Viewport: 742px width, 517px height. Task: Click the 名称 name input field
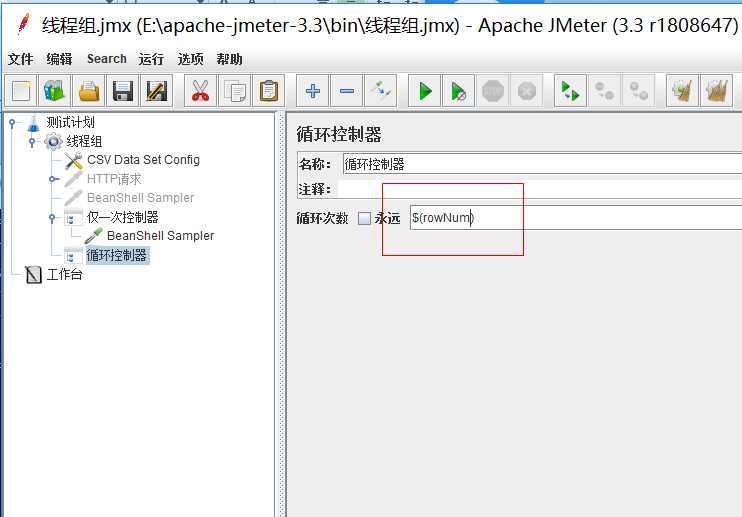click(542, 164)
